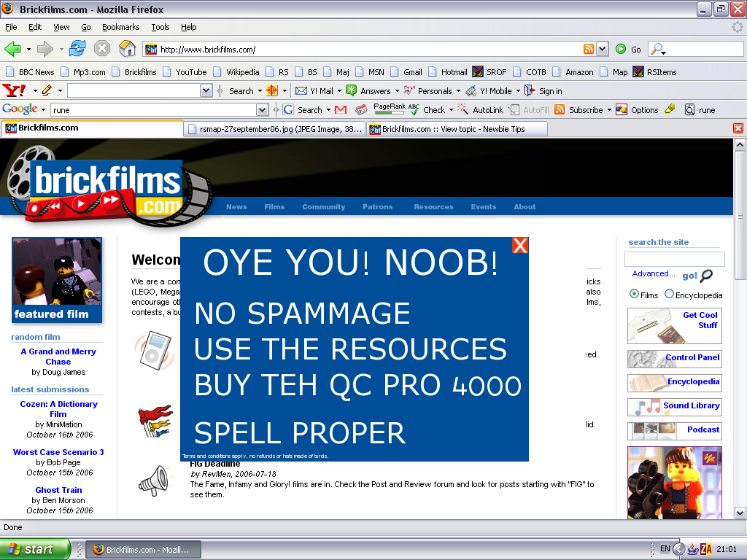Open Worst Case Scenario 3 link
Screen dimensions: 747x560
point(58,452)
